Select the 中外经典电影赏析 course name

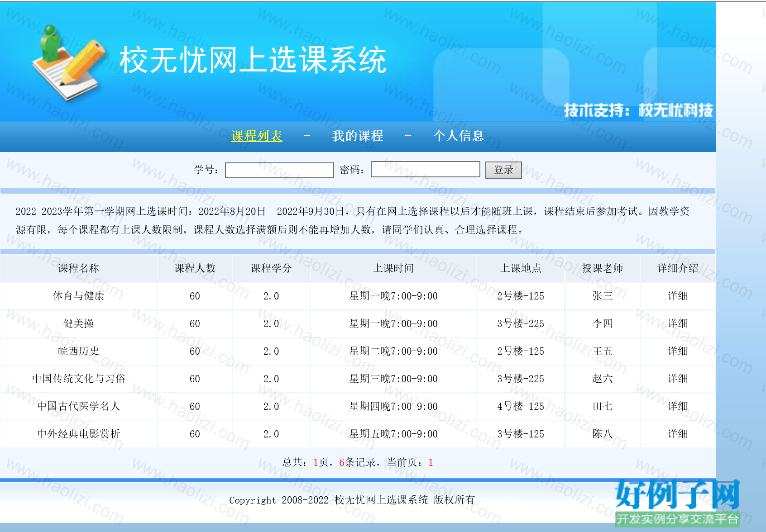click(x=79, y=434)
